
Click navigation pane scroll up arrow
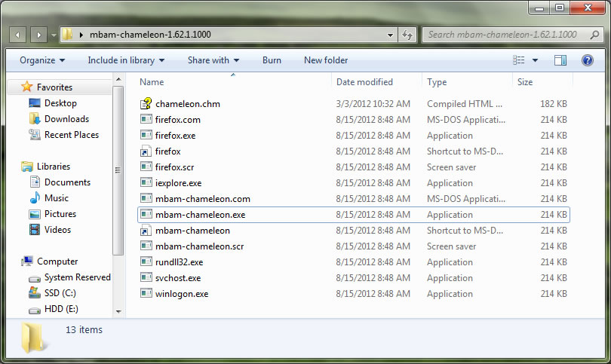[x=118, y=79]
